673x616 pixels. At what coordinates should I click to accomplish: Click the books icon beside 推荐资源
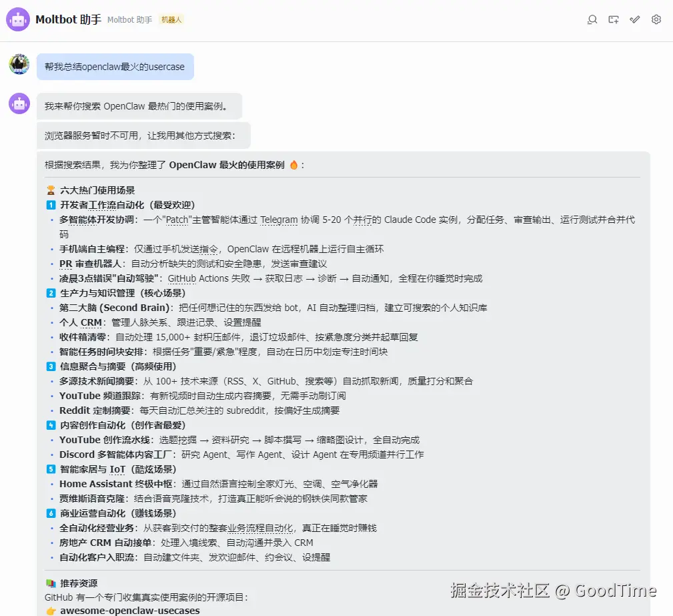pyautogui.click(x=51, y=583)
